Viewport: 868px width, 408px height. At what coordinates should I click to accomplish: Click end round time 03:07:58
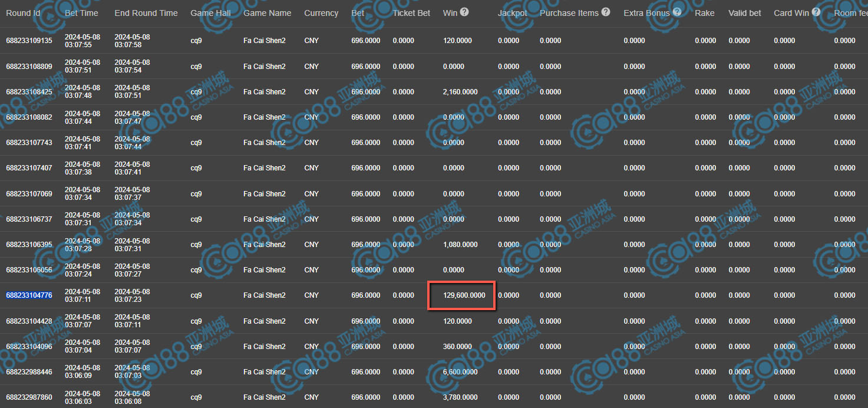(132, 41)
